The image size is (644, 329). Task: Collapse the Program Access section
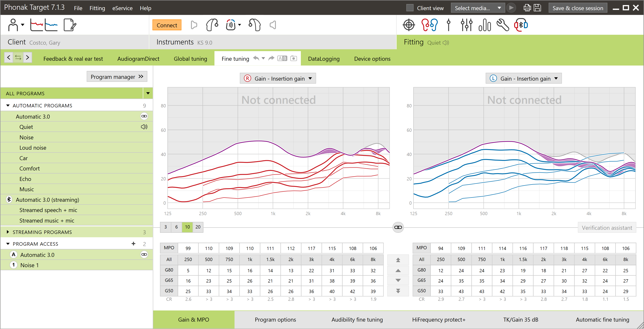[x=8, y=243]
